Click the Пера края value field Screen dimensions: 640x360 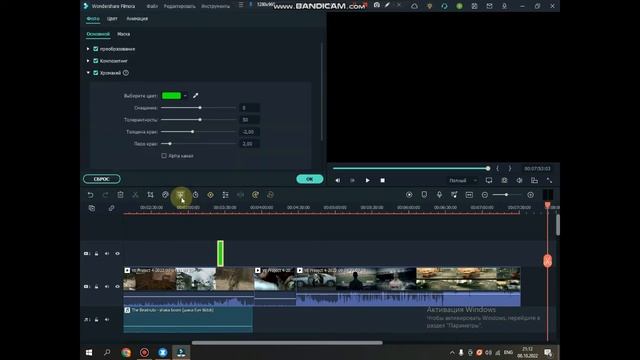(x=249, y=144)
